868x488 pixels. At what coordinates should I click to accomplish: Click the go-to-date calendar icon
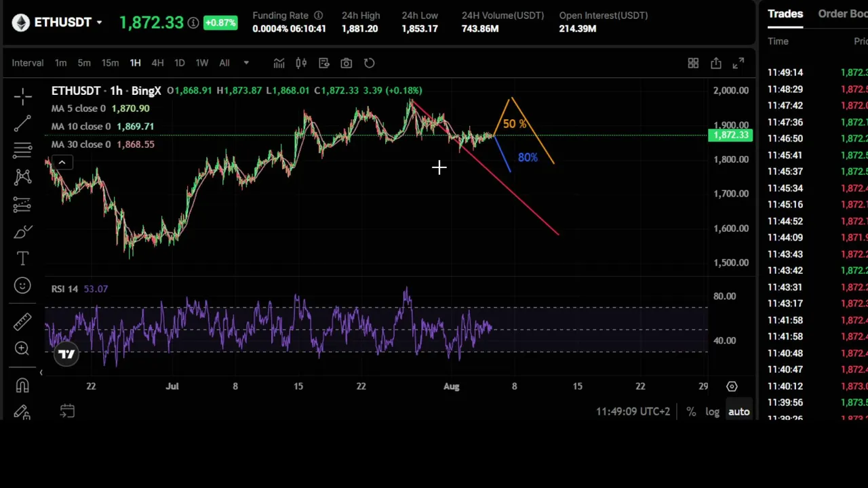(67, 411)
